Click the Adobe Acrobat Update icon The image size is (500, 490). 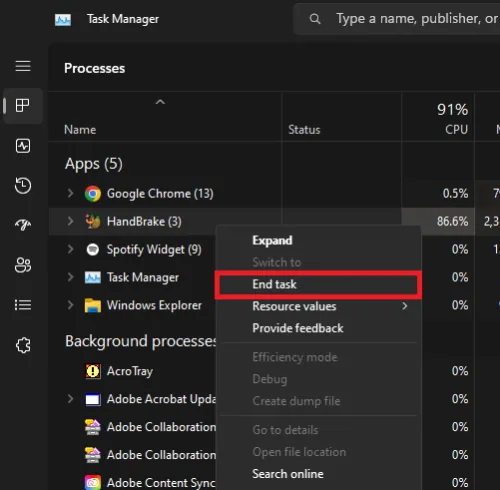(x=93, y=399)
